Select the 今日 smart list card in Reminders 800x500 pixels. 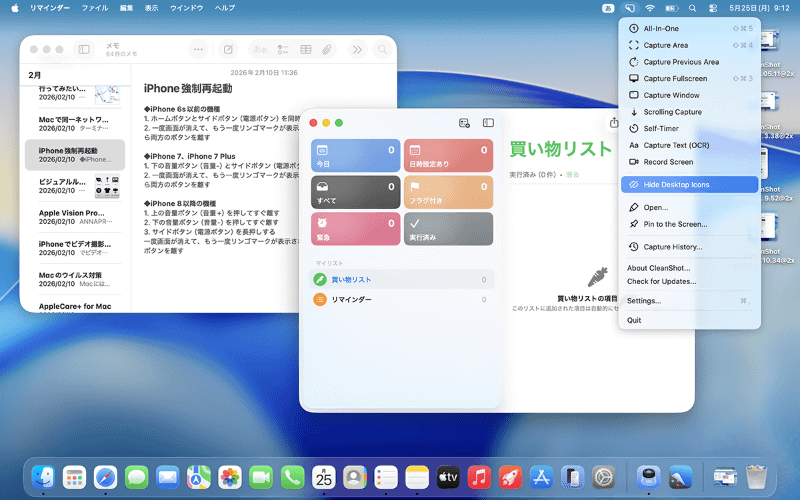[356, 156]
